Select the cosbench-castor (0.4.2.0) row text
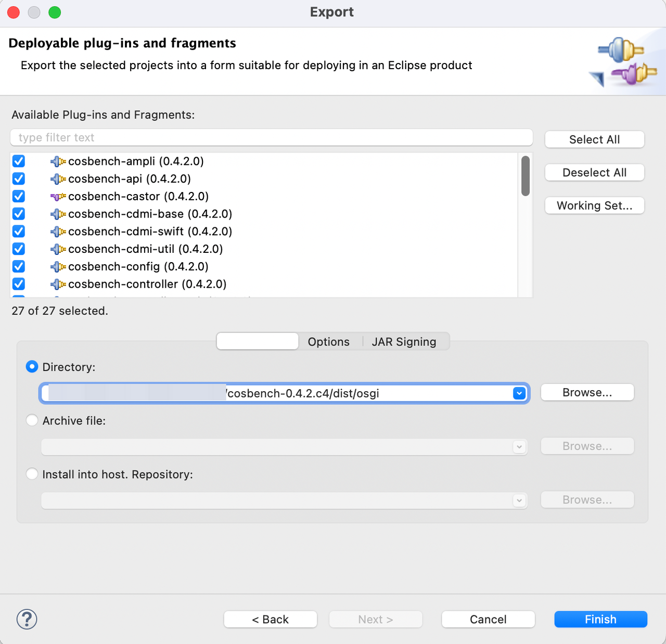Image resolution: width=666 pixels, height=644 pixels. [138, 197]
